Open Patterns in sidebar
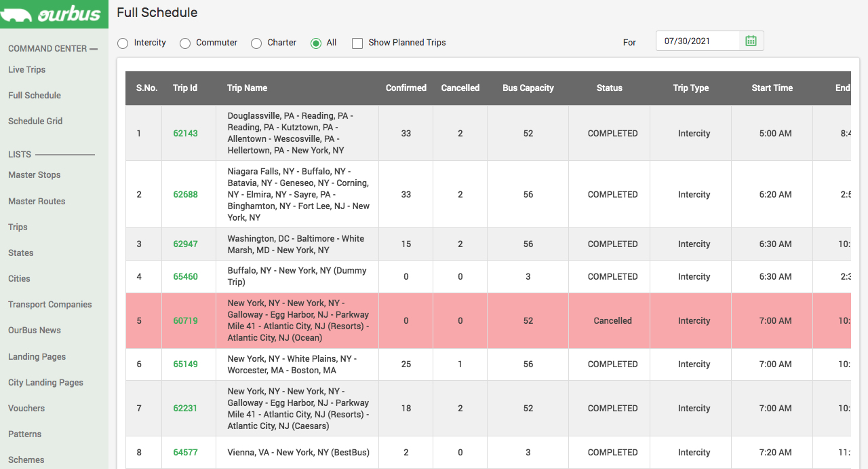The width and height of the screenshot is (868, 469). click(x=25, y=434)
